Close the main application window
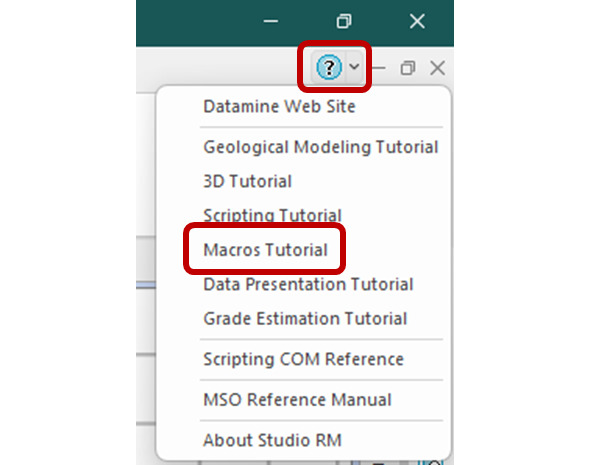This screenshot has width=591, height=465. (417, 21)
